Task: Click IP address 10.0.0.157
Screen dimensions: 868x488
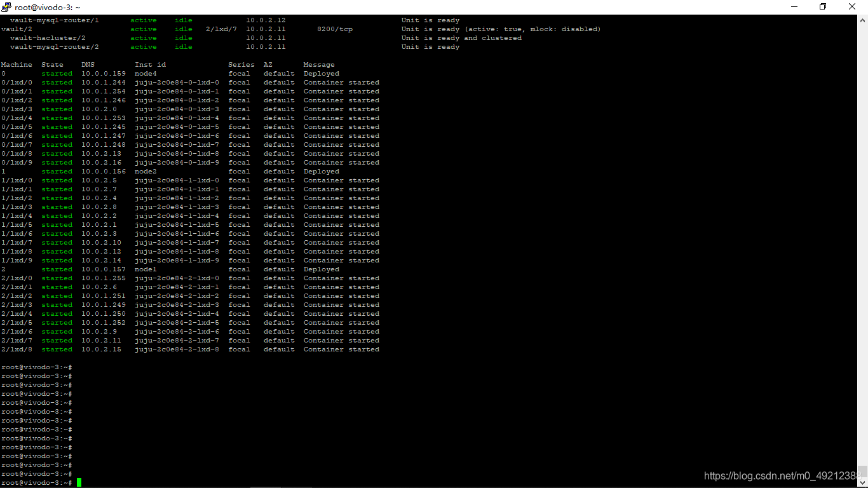Action: [x=104, y=269]
